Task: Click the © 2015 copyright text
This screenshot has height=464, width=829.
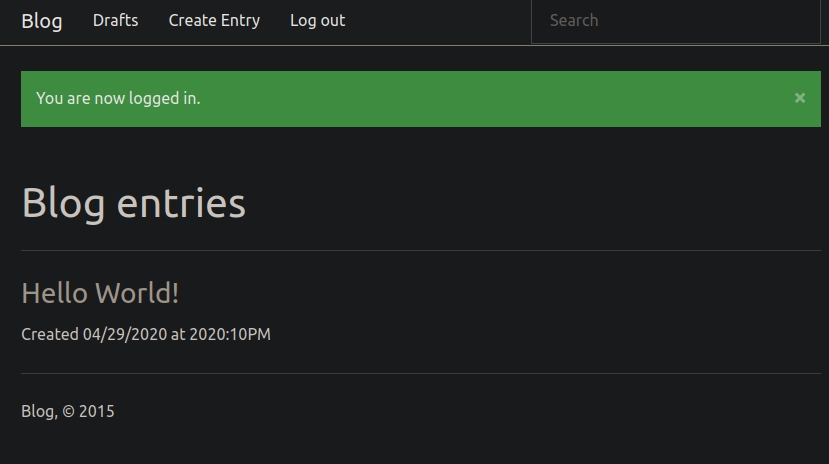Action: [x=89, y=411]
